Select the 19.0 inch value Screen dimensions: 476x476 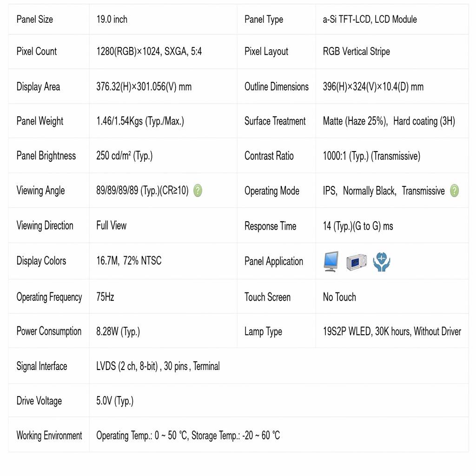click(112, 20)
